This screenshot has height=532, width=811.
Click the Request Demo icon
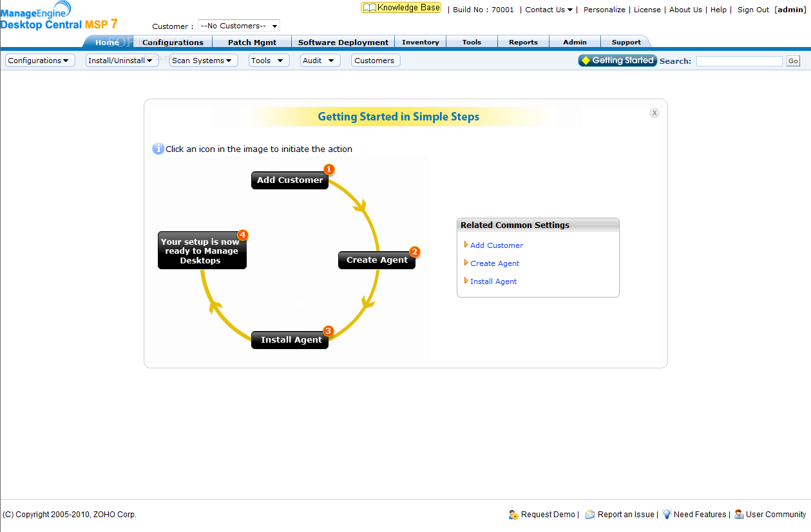click(513, 515)
